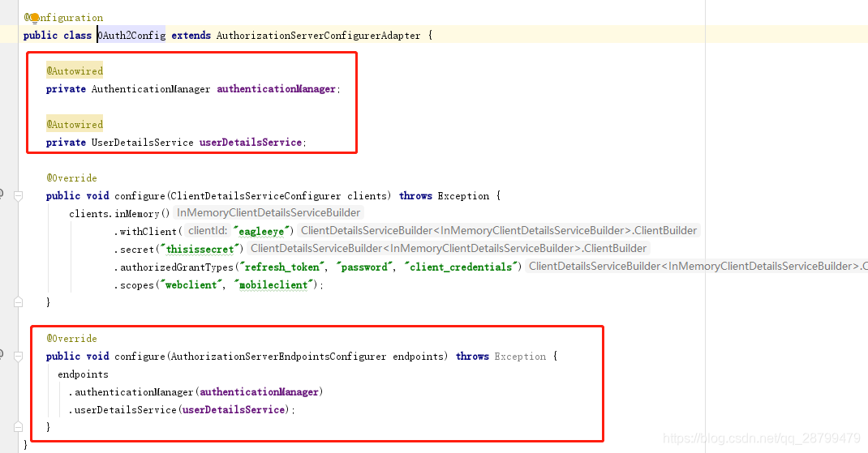The height and width of the screenshot is (453, 868).
Task: Click the "webclient" string literal
Action: pyautogui.click(x=191, y=285)
